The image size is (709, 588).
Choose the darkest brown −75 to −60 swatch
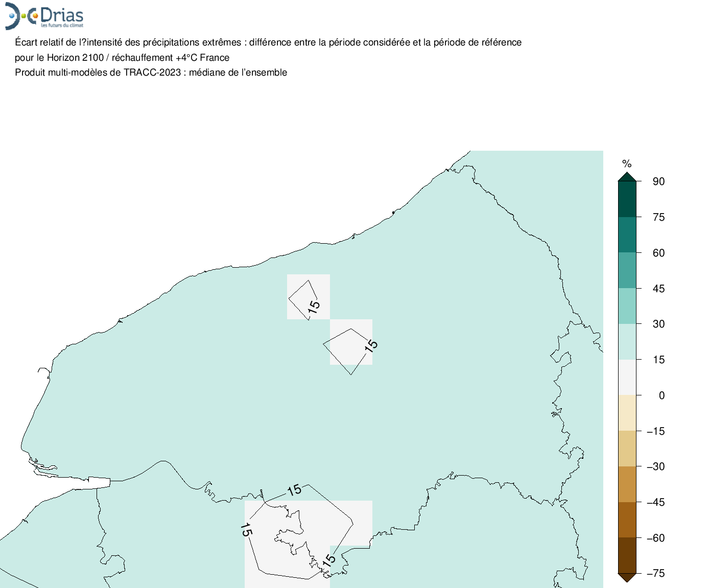click(627, 555)
